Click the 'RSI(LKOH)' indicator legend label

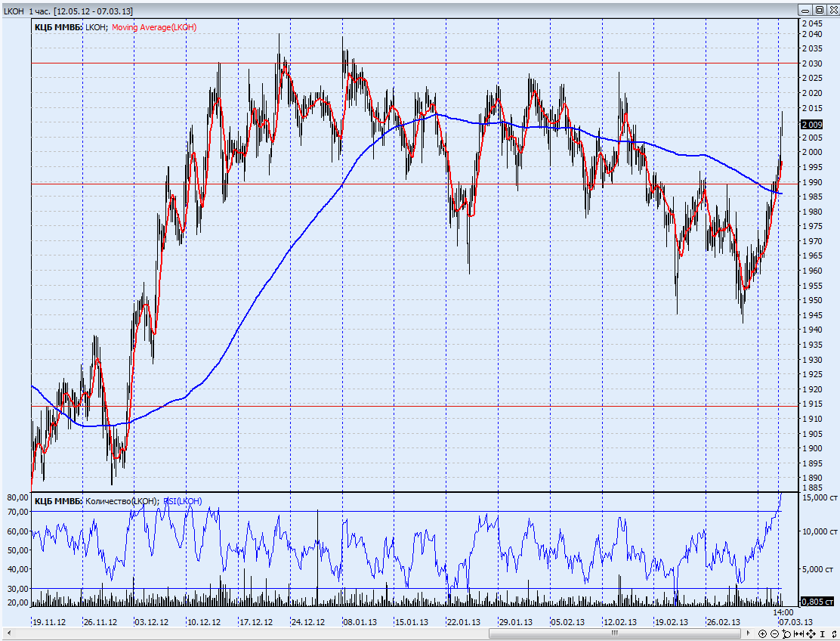click(x=183, y=501)
